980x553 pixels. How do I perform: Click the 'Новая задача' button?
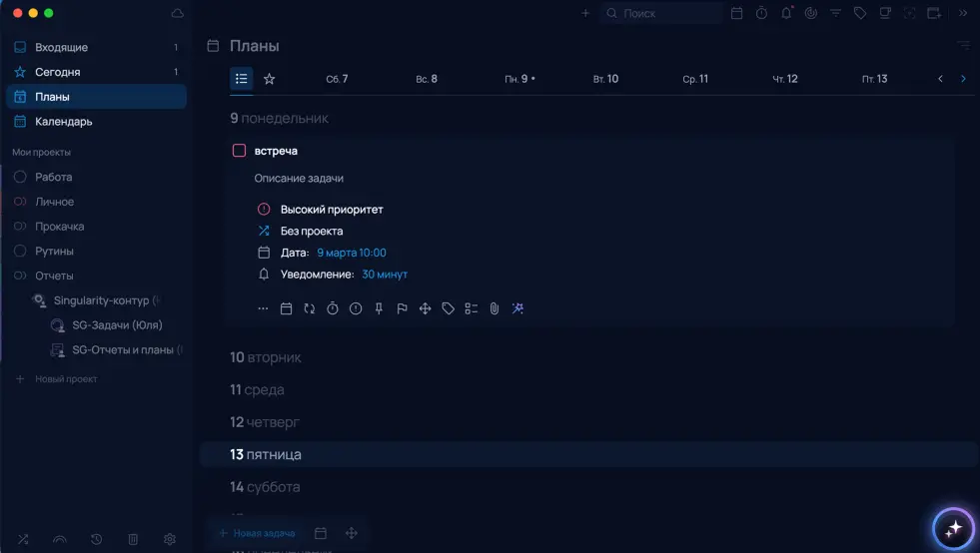tap(257, 533)
